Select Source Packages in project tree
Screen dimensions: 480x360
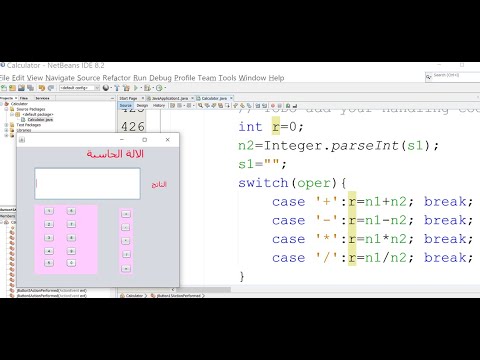[x=31, y=109]
